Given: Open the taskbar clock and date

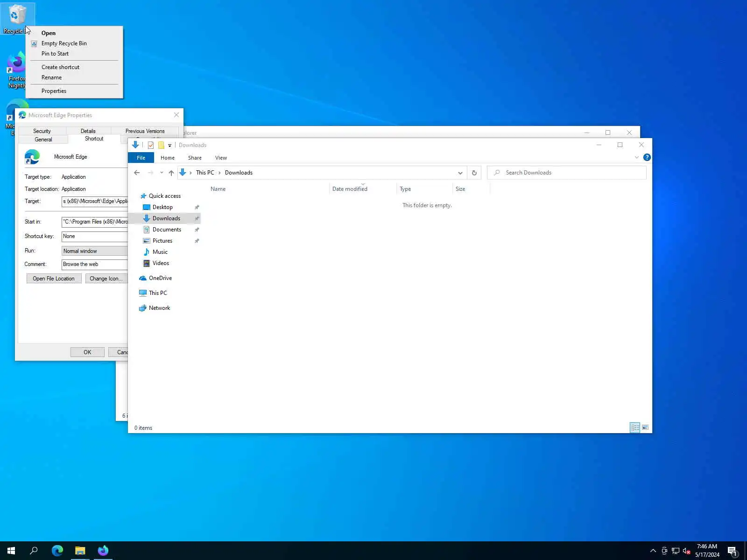Looking at the screenshot, I should point(707,551).
